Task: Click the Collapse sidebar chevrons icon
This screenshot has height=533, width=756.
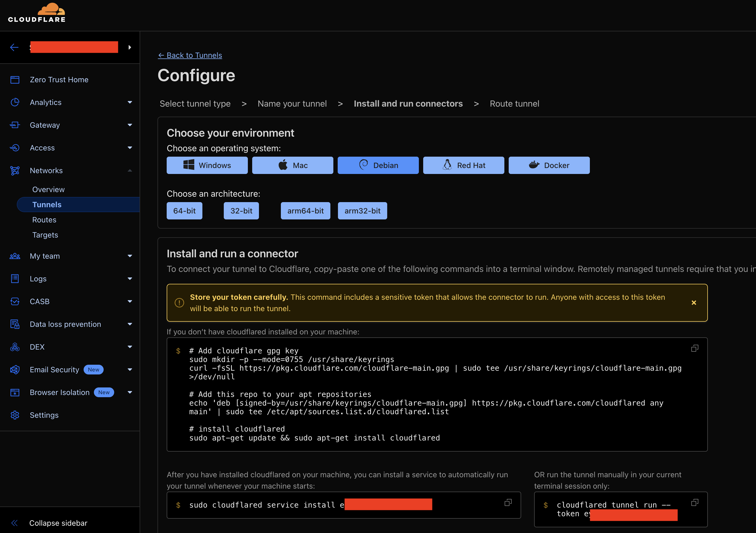Action: pyautogui.click(x=15, y=523)
